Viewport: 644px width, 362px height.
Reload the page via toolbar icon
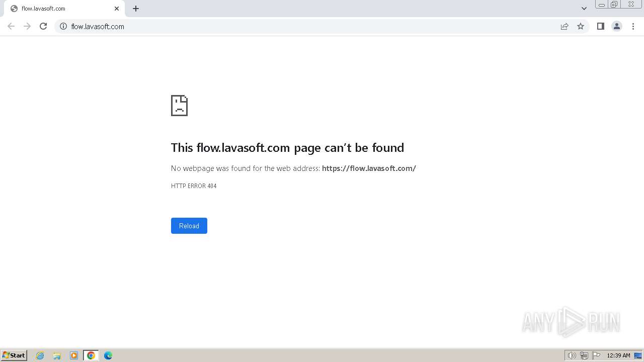click(43, 26)
